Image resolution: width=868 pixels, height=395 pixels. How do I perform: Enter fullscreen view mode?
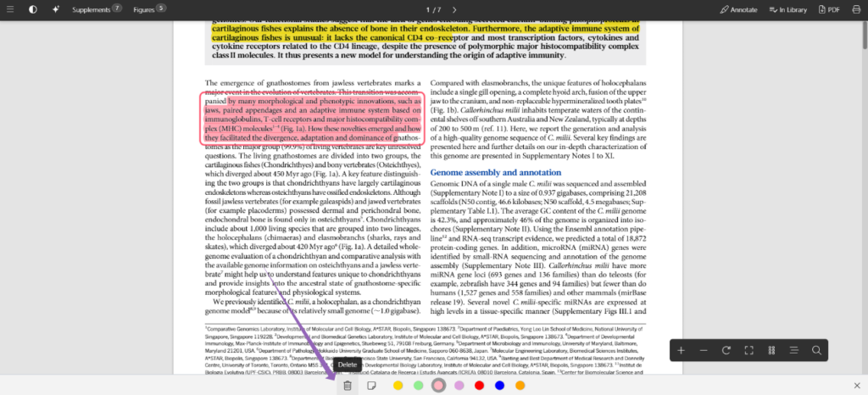(748, 350)
